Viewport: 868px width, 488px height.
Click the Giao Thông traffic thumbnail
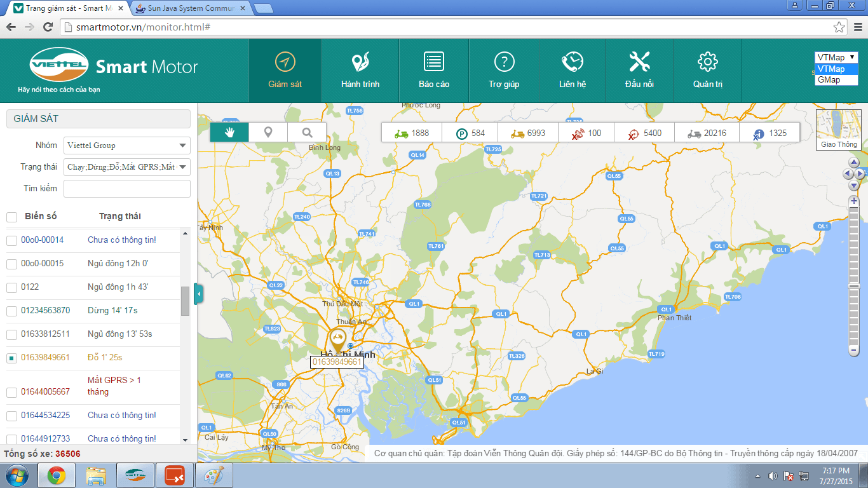coord(838,130)
